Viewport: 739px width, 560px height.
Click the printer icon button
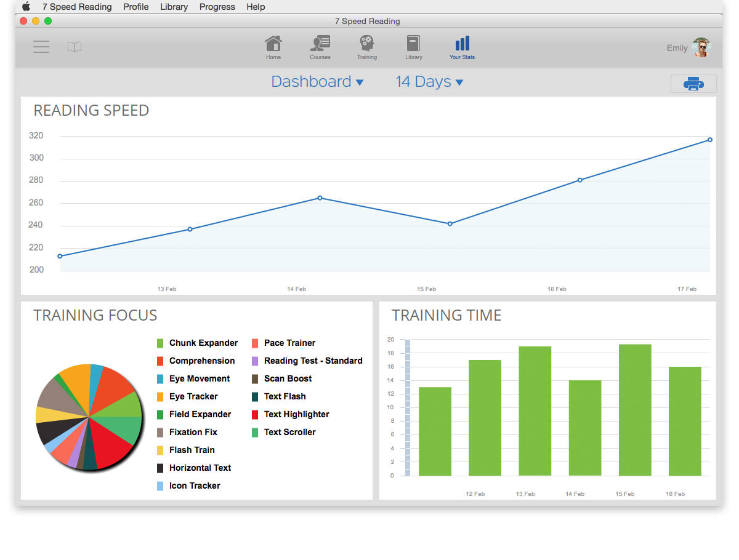click(x=693, y=84)
